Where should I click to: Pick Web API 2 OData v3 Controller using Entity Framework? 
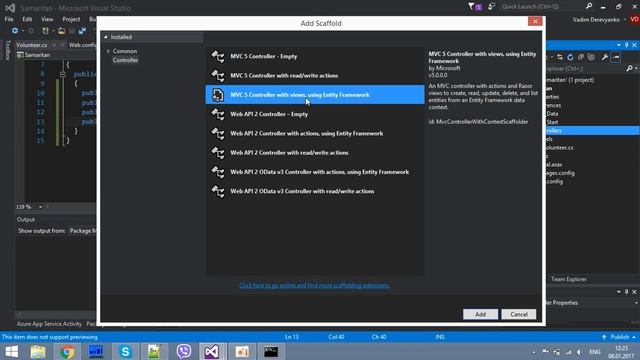pyautogui.click(x=315, y=172)
